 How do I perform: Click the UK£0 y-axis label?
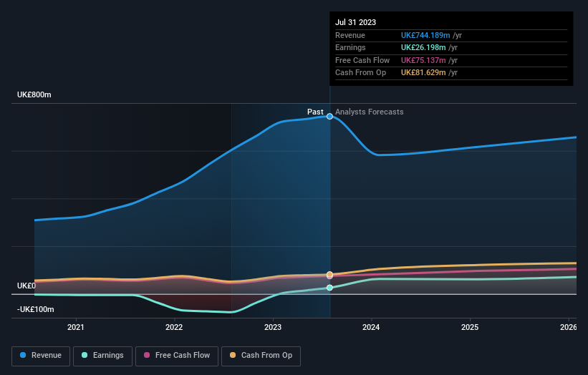click(x=26, y=286)
